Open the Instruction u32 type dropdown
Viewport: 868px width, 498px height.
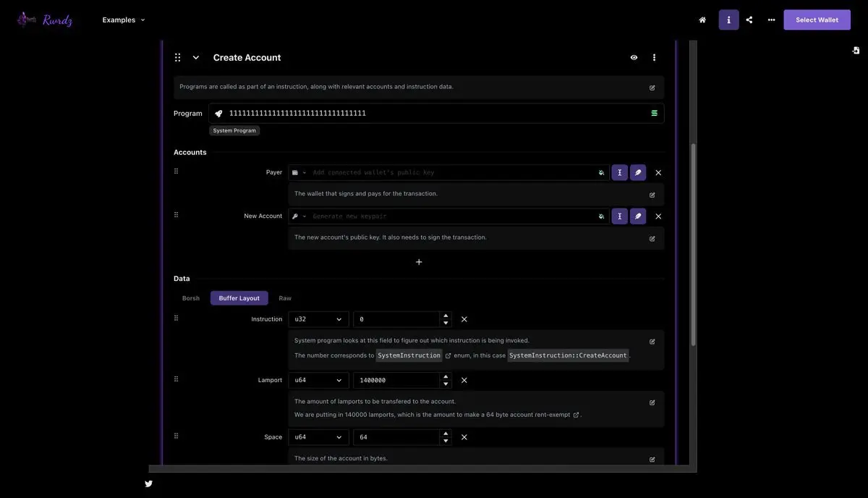318,319
